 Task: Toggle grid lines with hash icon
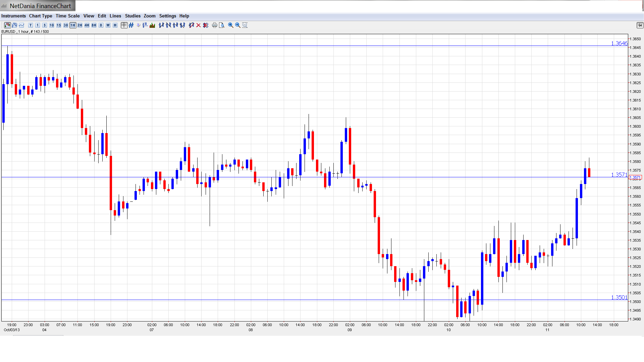tap(131, 25)
